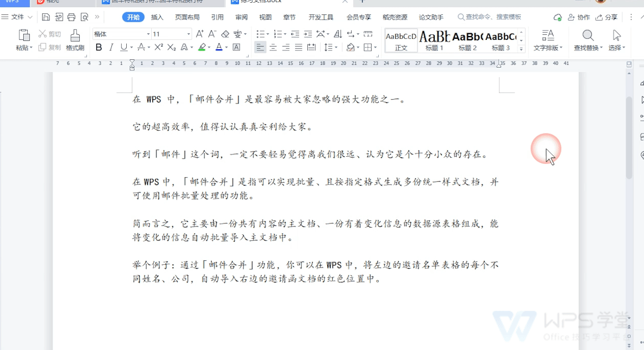644x350 pixels.
Task: Expand the styles gallery list
Action: tap(521, 49)
